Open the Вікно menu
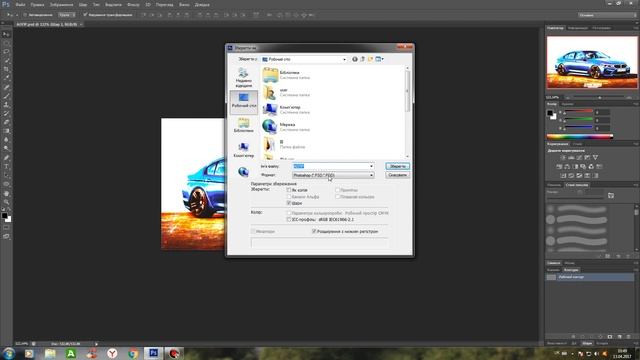Screen dimensions: 640x360 click(x=184, y=4)
